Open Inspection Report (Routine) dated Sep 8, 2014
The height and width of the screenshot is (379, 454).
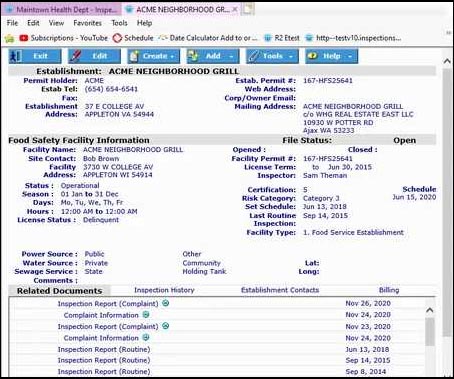[104, 371]
